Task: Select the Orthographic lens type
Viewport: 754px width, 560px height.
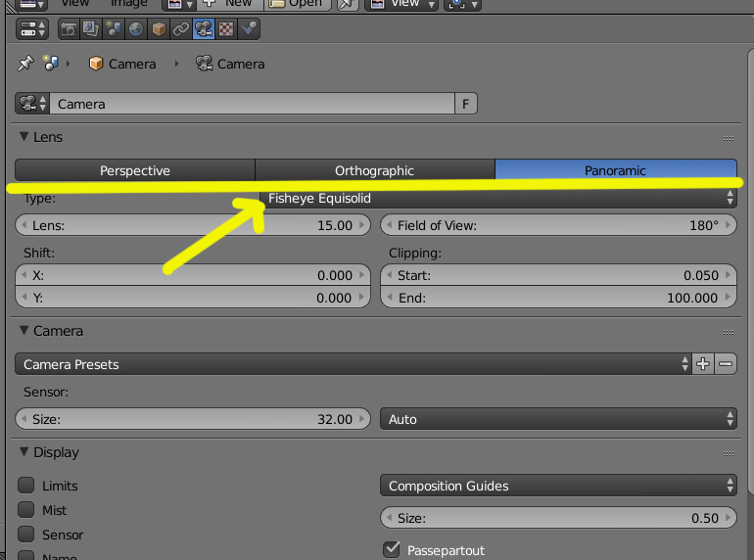Action: tap(375, 170)
